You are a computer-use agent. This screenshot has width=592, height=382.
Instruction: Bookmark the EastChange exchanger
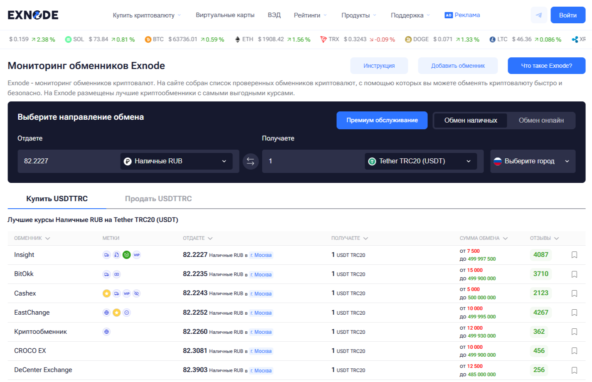point(574,313)
